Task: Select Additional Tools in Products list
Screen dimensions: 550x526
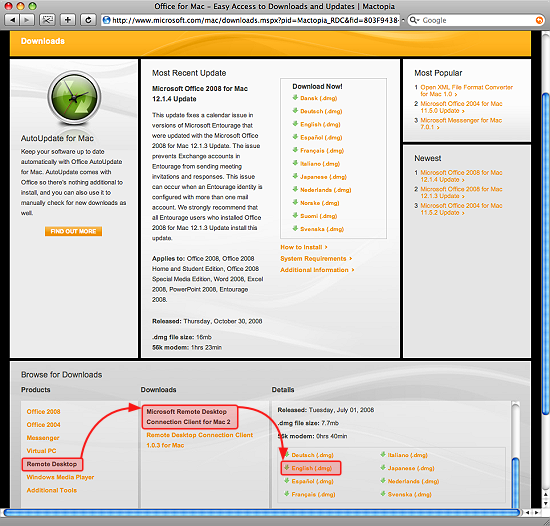Action: pyautogui.click(x=52, y=490)
